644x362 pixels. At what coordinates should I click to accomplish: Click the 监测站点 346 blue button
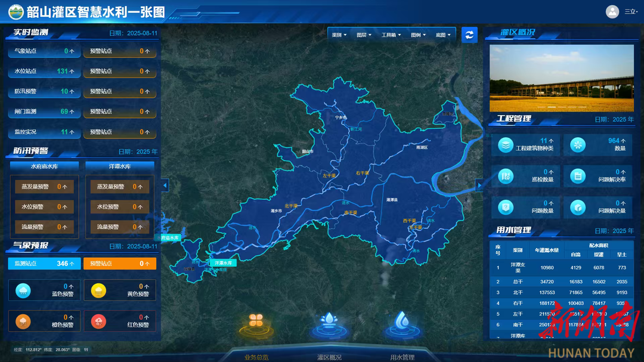[44, 264]
